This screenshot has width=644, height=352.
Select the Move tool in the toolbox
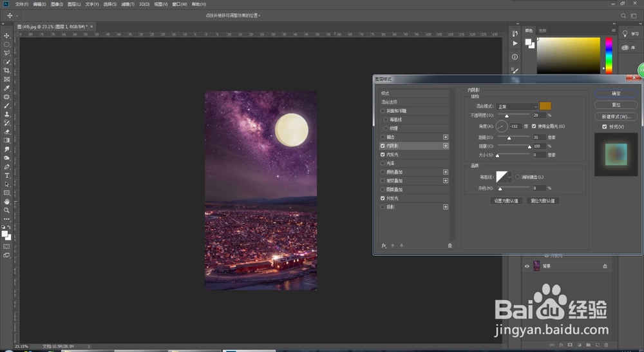pyautogui.click(x=6, y=35)
